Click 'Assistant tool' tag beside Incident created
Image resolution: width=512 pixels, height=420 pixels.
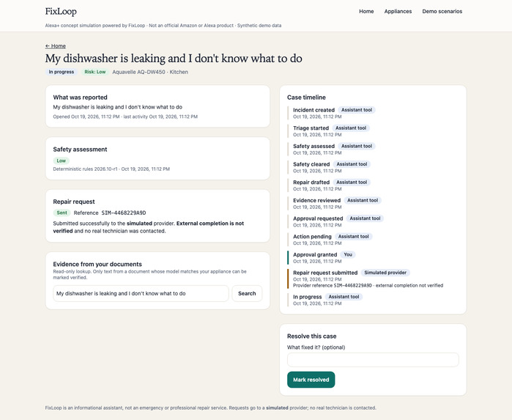coord(357,110)
